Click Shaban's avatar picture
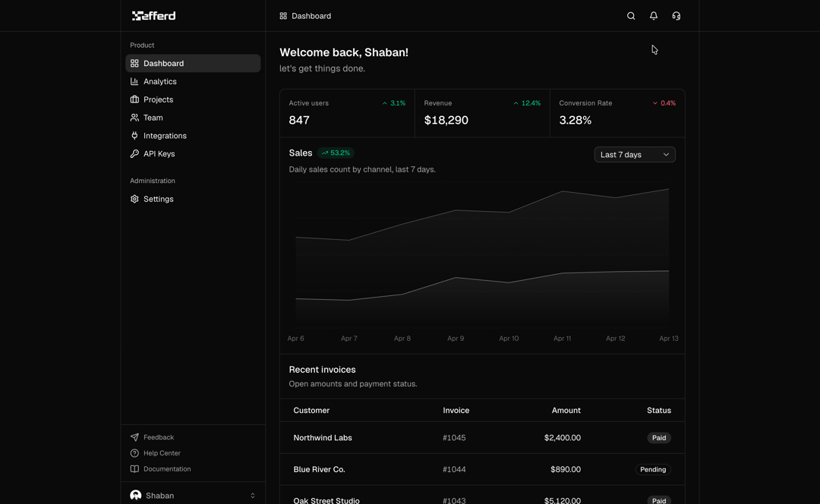The width and height of the screenshot is (820, 504). click(x=135, y=495)
